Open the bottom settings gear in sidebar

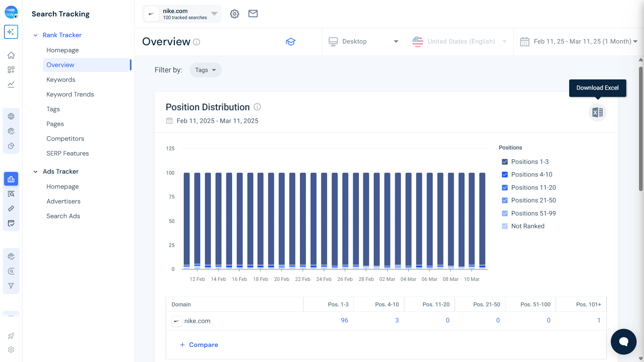click(x=11, y=350)
